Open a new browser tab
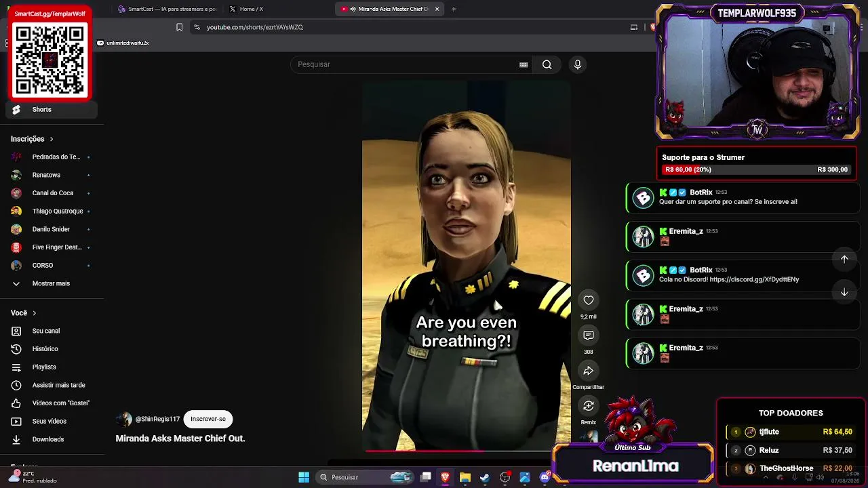 pos(454,9)
